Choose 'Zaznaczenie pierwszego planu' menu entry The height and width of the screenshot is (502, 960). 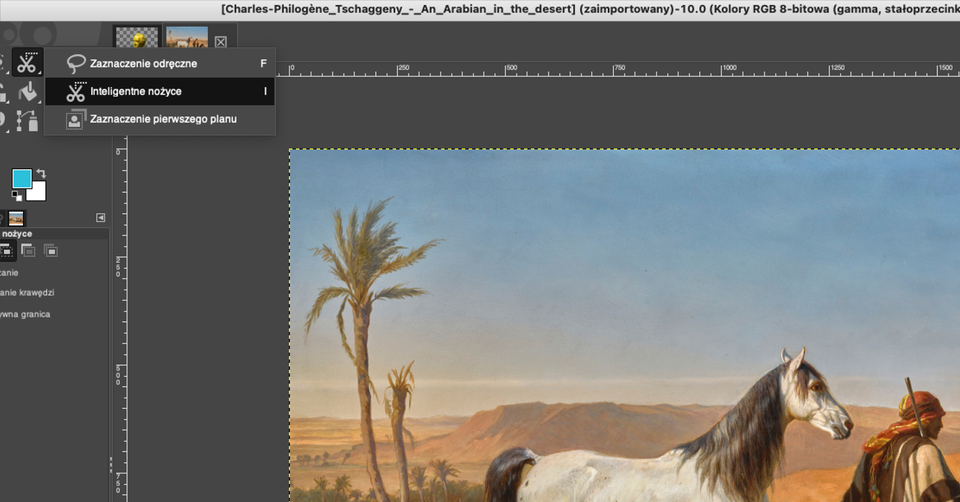(x=162, y=119)
